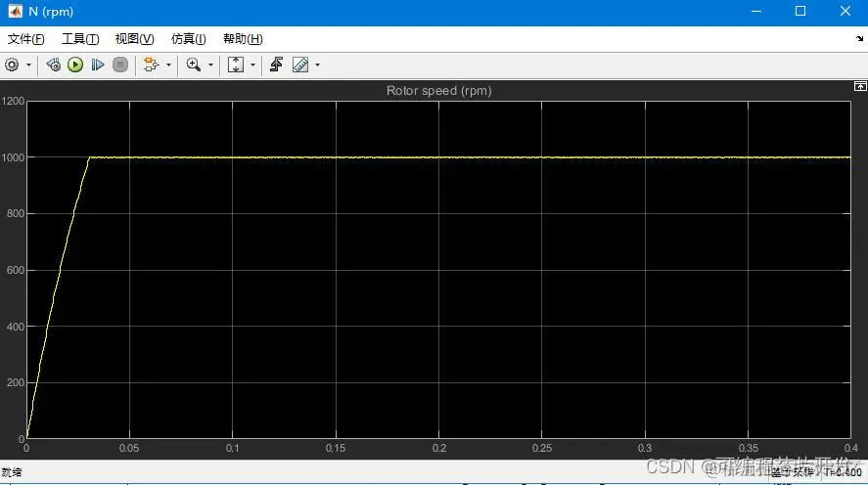Click the highlight Simulink block icon
Screen dimensions: 868x485
pyautogui.click(x=151, y=65)
